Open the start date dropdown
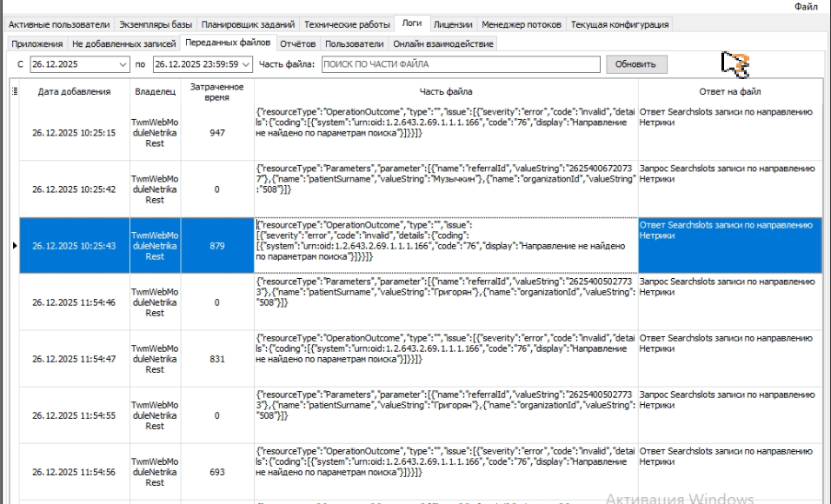The height and width of the screenshot is (504, 831). click(122, 64)
